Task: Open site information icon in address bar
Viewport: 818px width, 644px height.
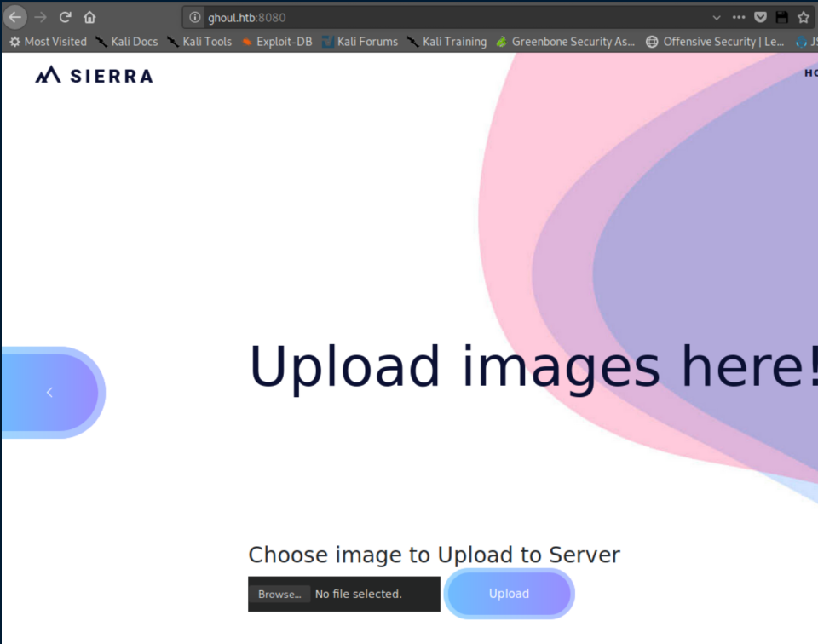Action: (195, 17)
